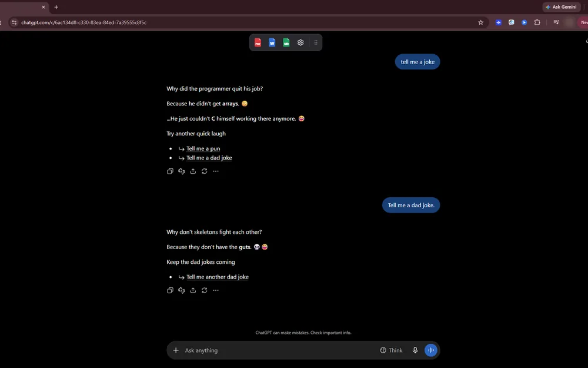
Task: Rate the programmer joke response with thumbs icon
Action: tap(182, 171)
